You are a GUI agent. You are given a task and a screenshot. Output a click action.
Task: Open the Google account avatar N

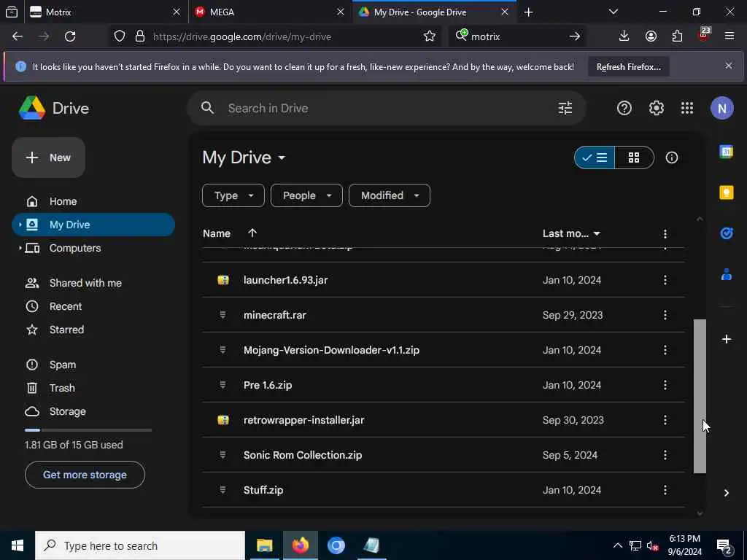tap(721, 108)
